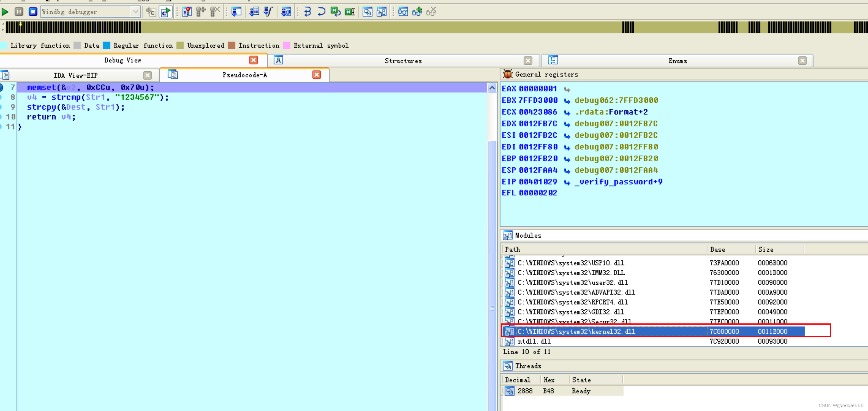868x411 pixels.
Task: Sort modules by Base column header
Action: (731, 250)
